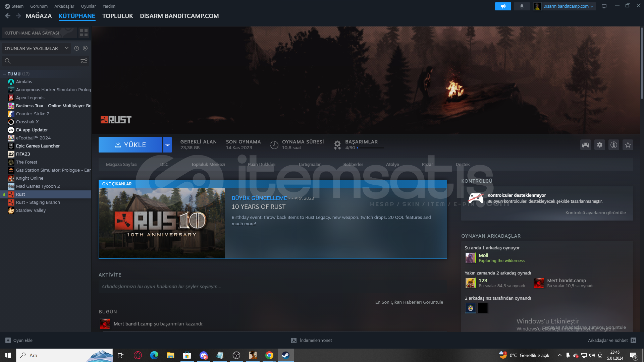Open the downloads manager icon
Image resolution: width=644 pixels, height=362 pixels.
294,340
